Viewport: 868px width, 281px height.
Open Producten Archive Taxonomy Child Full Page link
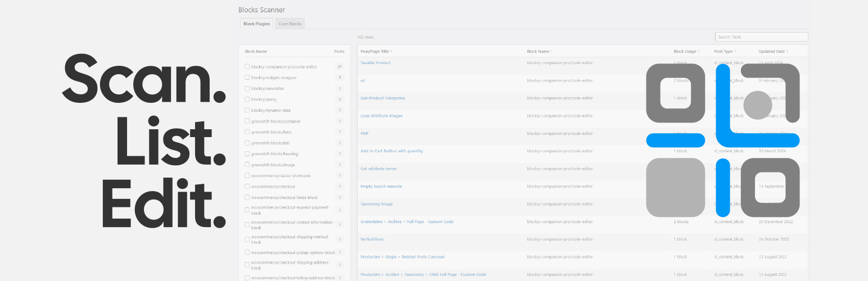[x=423, y=274]
